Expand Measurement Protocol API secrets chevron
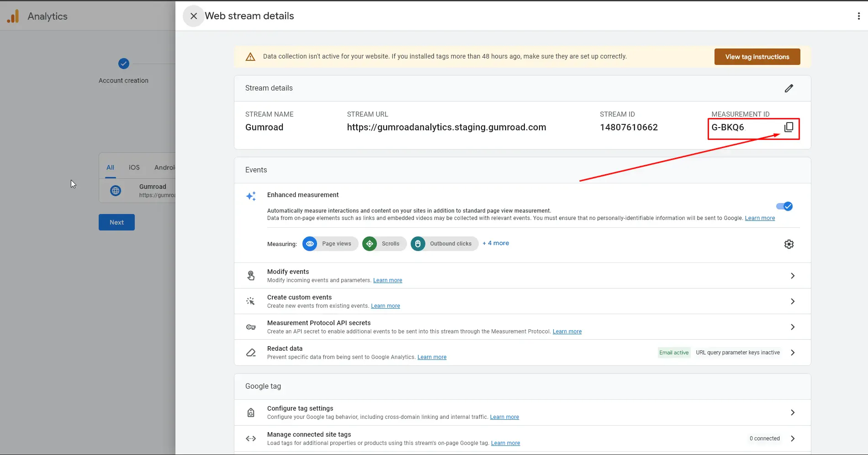Screen dimensions: 868x455 click(x=793, y=327)
